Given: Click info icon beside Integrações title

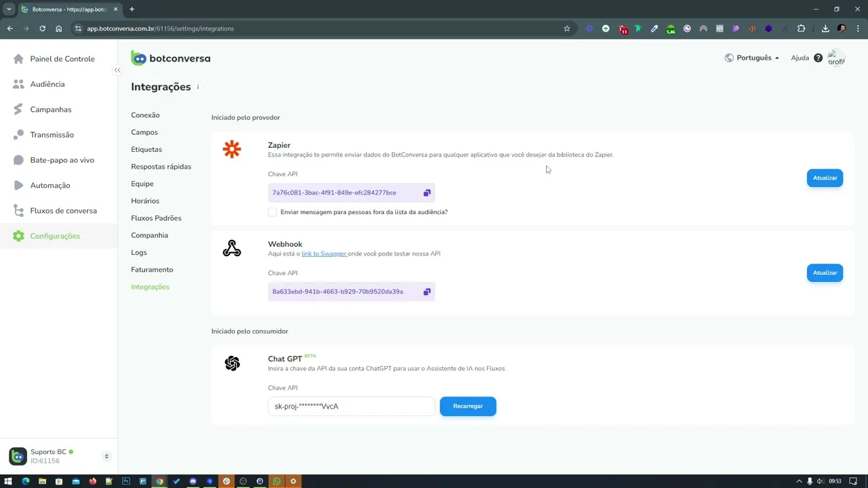Looking at the screenshot, I should click(x=198, y=87).
